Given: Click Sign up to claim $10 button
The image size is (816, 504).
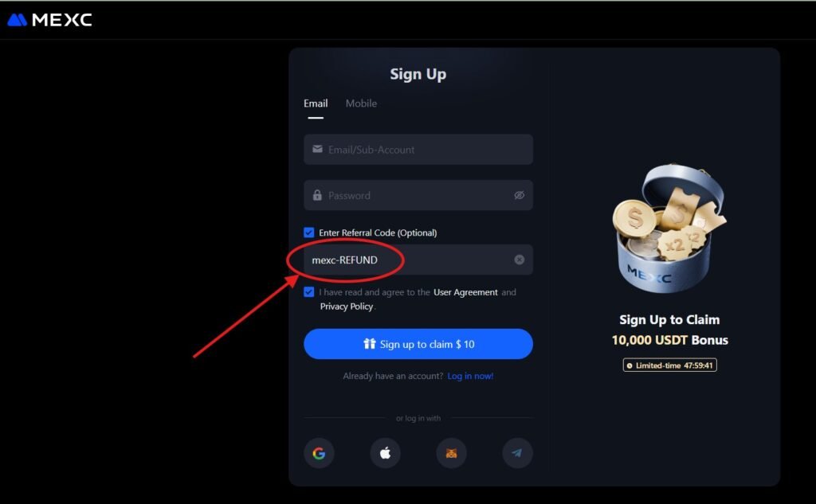Looking at the screenshot, I should (x=418, y=344).
